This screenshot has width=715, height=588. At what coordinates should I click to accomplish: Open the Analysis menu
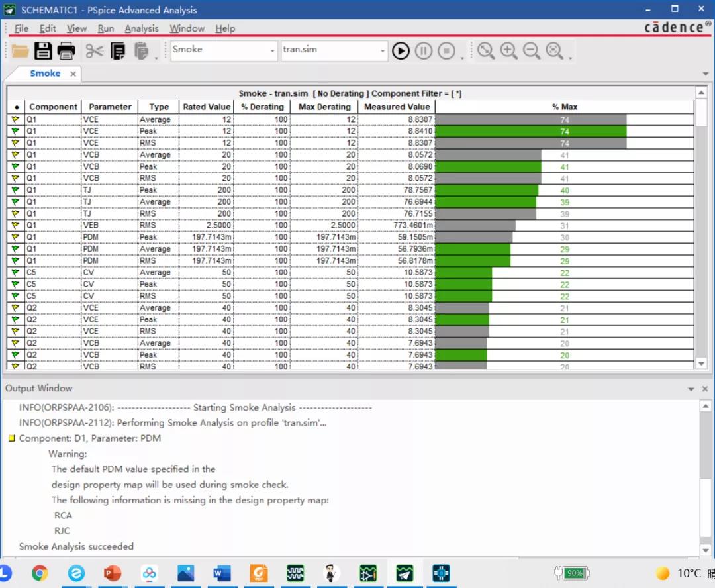point(142,28)
